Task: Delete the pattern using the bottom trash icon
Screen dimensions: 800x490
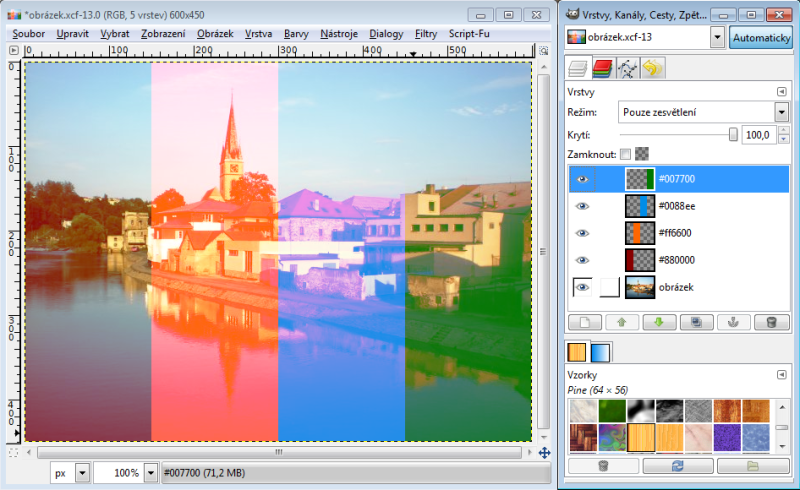Action: pos(603,466)
